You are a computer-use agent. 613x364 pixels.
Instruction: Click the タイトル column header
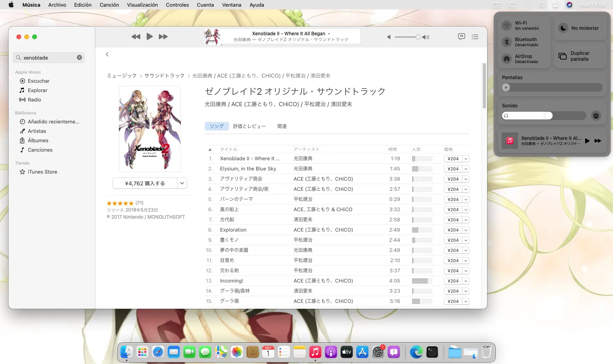229,149
